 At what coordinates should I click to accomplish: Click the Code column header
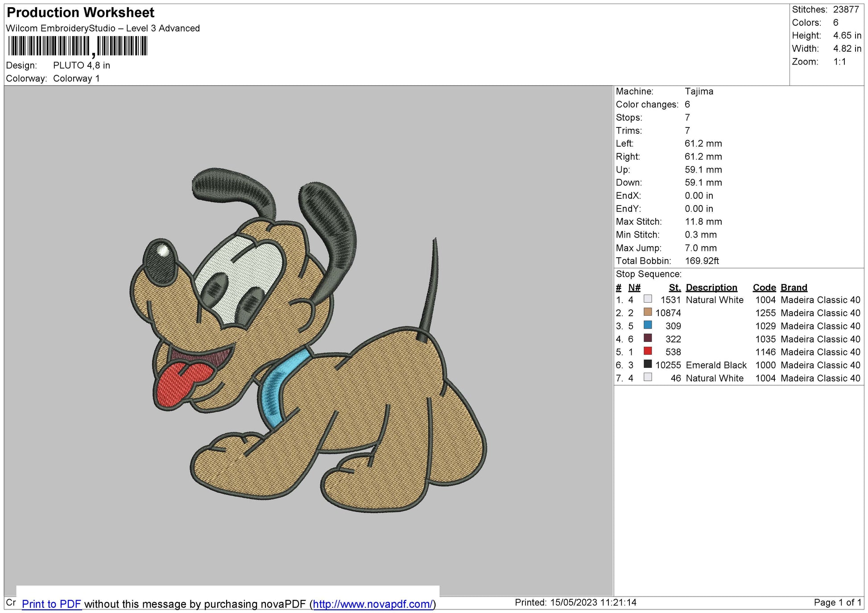[764, 288]
